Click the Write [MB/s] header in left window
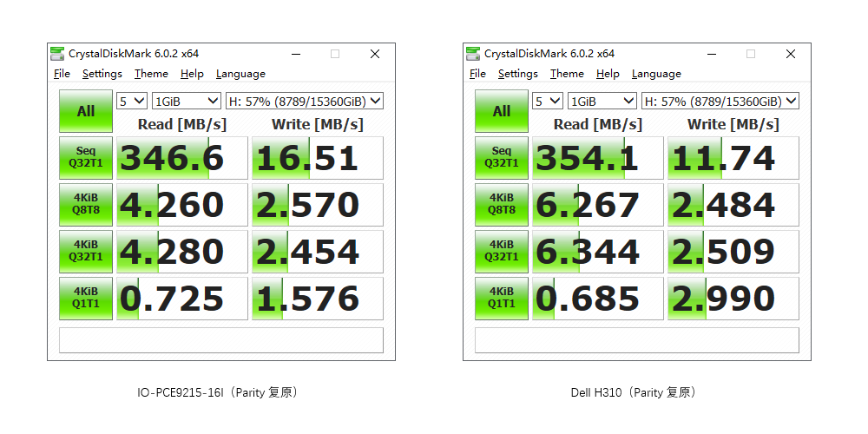Viewport: 868px width, 434px height. (x=318, y=124)
